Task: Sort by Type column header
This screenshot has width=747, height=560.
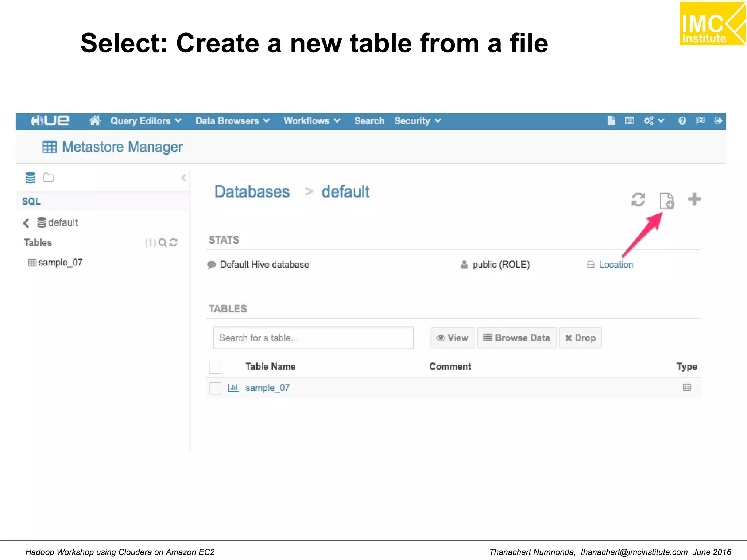Action: [x=687, y=367]
